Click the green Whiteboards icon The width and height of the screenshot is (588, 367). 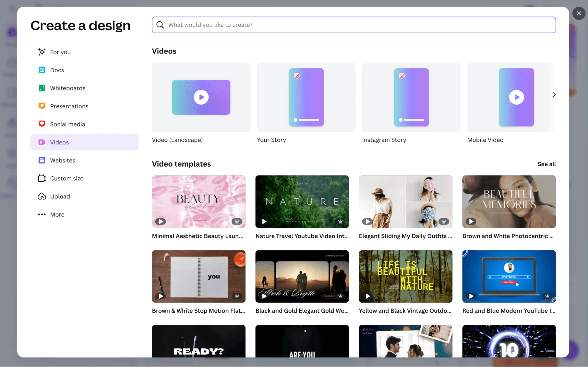[x=42, y=88]
